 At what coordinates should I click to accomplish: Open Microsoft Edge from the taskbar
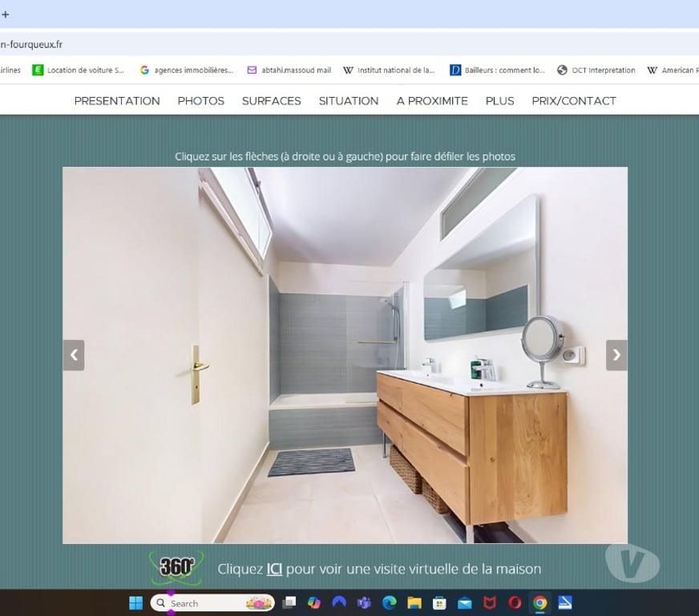pyautogui.click(x=390, y=603)
